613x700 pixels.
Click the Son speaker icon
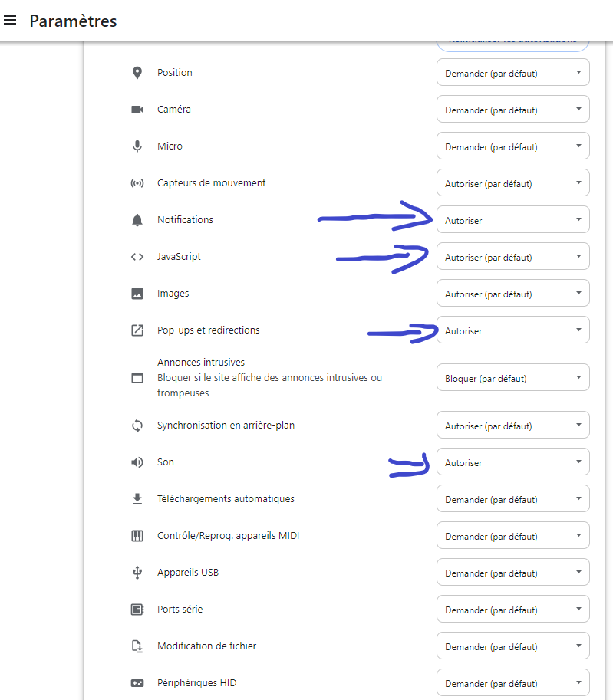(x=137, y=462)
